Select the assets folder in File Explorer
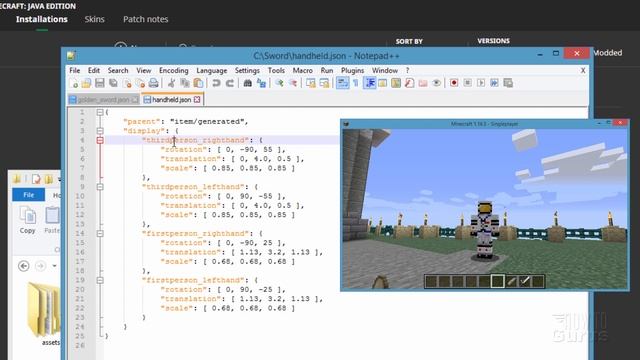Image resolution: width=640 pixels, height=360 pixels. (44, 313)
